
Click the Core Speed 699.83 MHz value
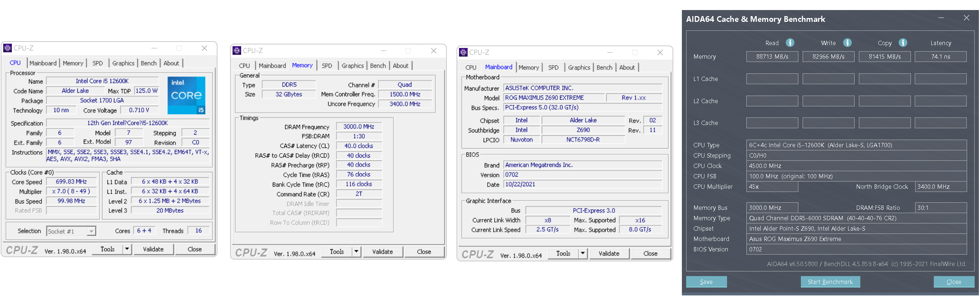pyautogui.click(x=71, y=182)
